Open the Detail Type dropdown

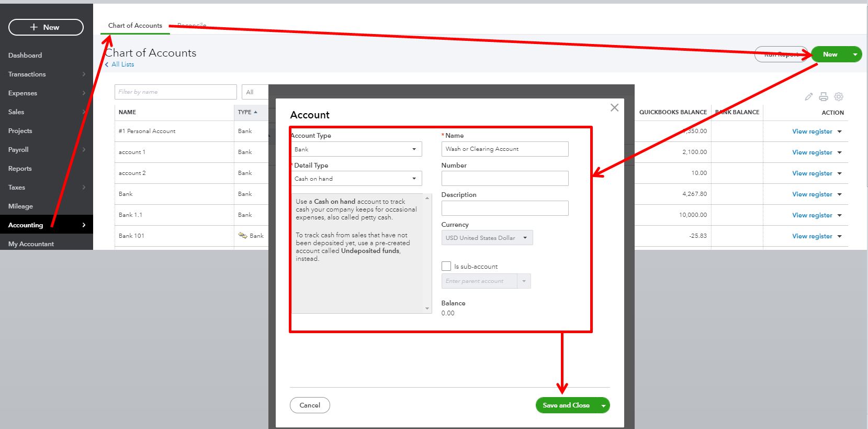(x=356, y=179)
